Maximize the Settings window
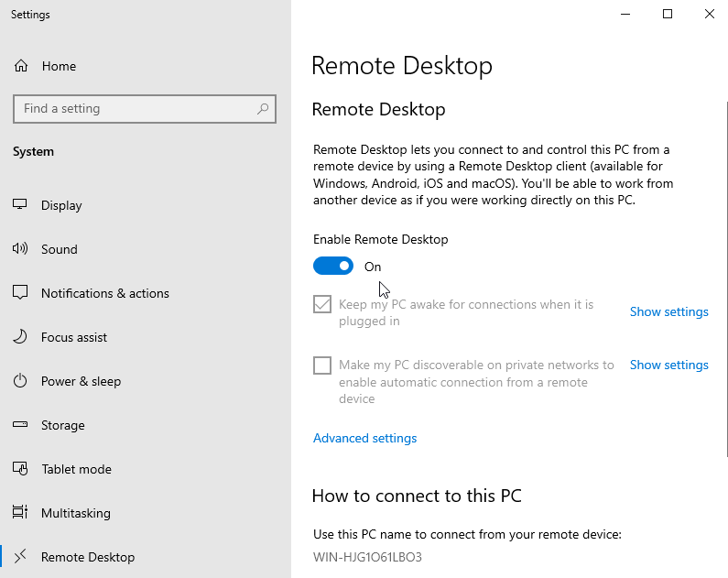 tap(668, 14)
